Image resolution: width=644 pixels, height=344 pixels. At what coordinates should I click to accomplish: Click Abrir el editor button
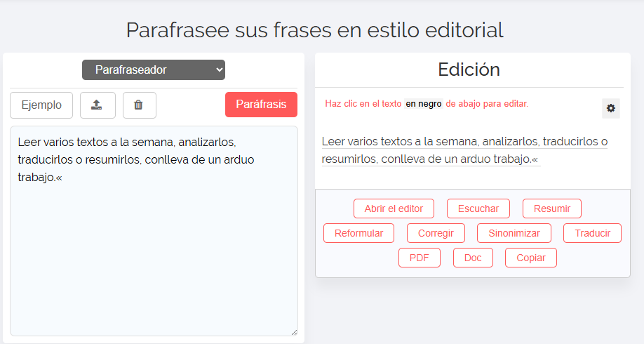click(394, 209)
